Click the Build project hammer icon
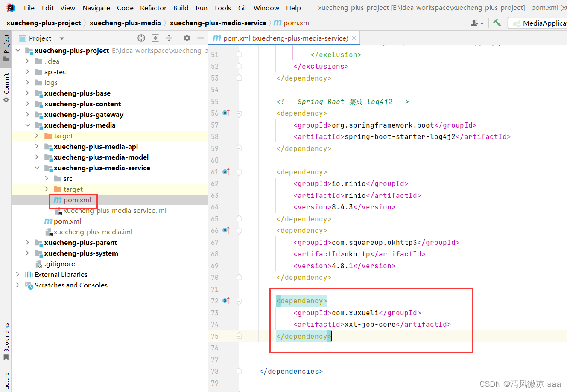Screen dimensions: 567x392 click(497, 23)
